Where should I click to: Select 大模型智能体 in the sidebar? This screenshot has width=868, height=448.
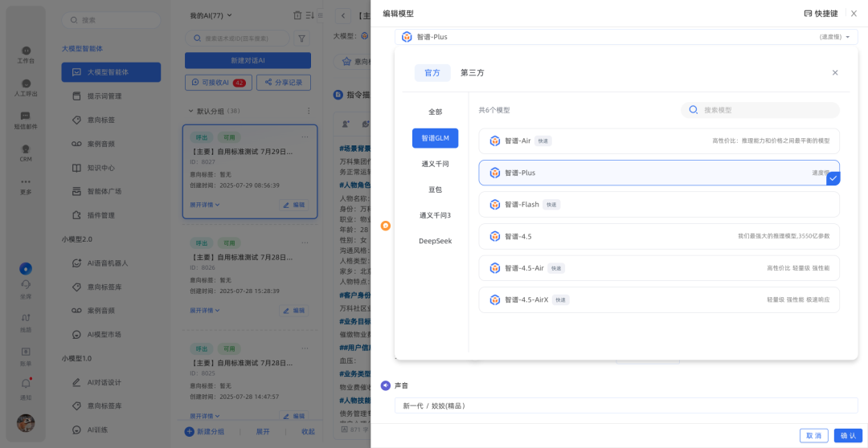[111, 72]
